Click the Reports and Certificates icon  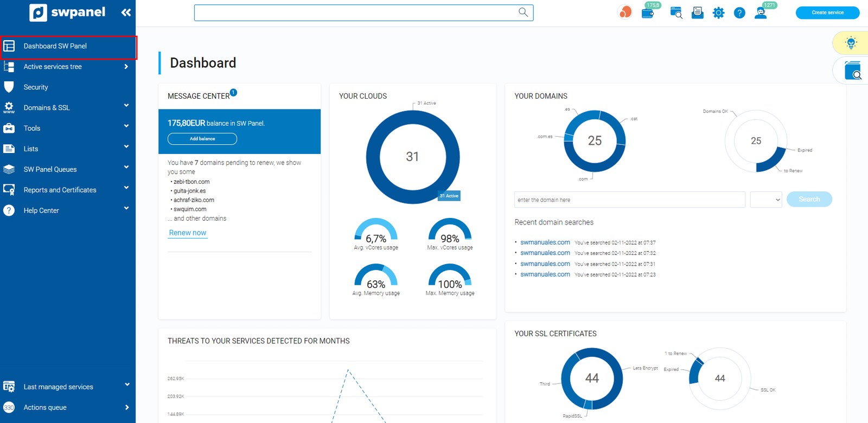(x=9, y=190)
